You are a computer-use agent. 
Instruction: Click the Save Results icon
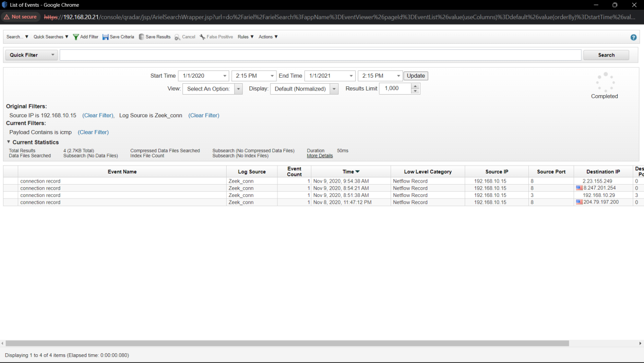tap(141, 37)
